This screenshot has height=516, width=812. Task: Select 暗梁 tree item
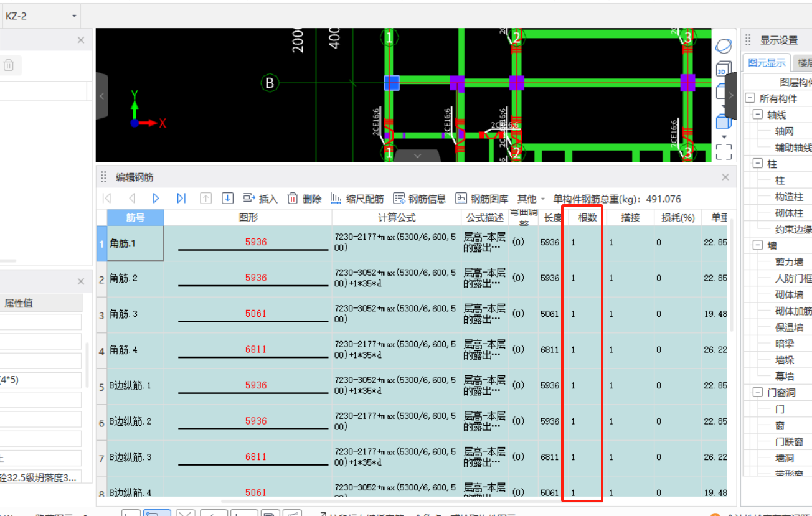pyautogui.click(x=784, y=344)
